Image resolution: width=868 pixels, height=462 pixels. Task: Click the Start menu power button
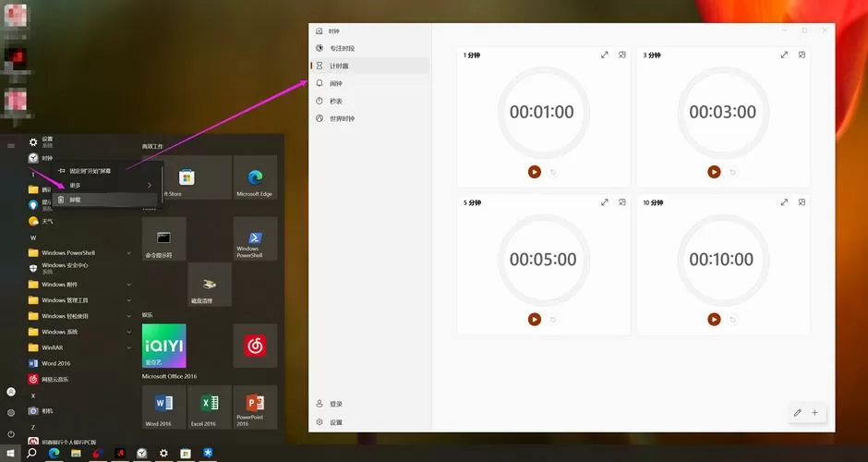point(10,434)
